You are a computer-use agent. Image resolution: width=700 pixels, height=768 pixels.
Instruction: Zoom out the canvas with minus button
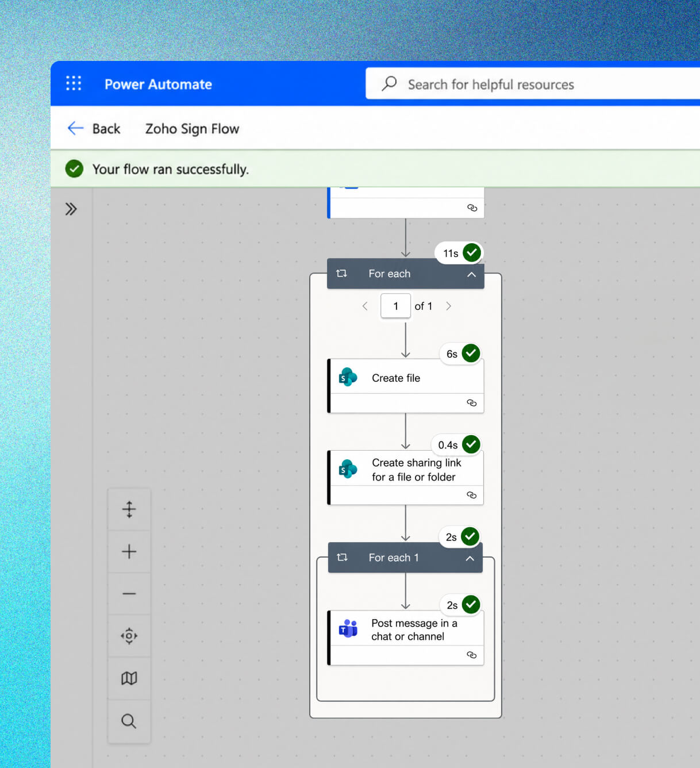[129, 593]
